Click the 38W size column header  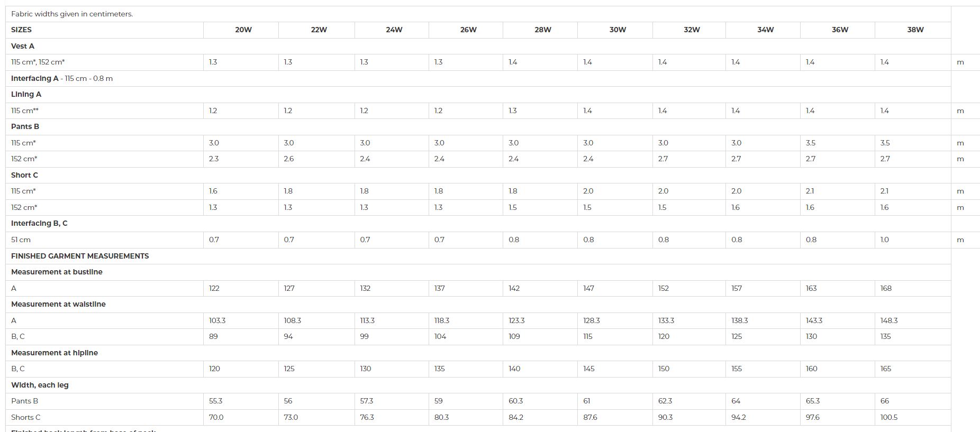coord(915,30)
